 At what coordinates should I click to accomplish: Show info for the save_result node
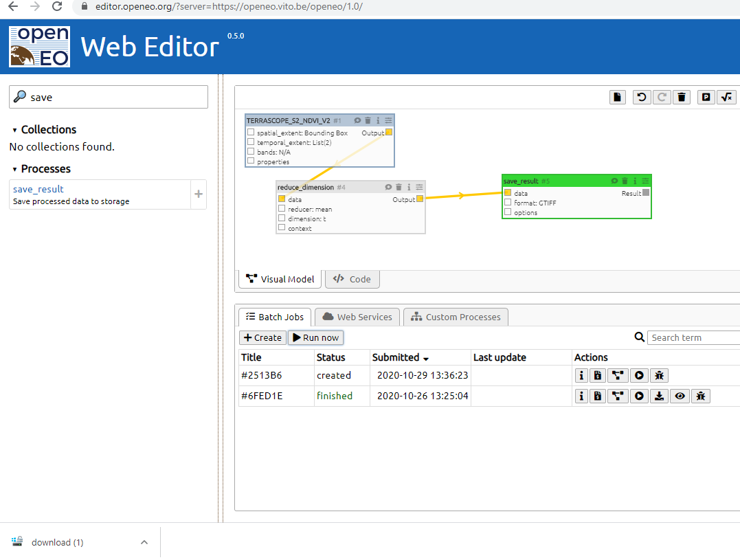pos(634,181)
